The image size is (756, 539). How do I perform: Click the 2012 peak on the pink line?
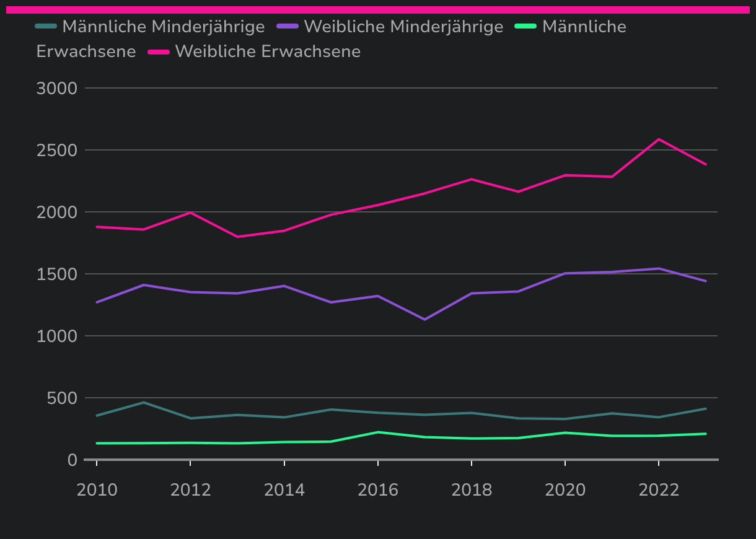pyautogui.click(x=190, y=213)
